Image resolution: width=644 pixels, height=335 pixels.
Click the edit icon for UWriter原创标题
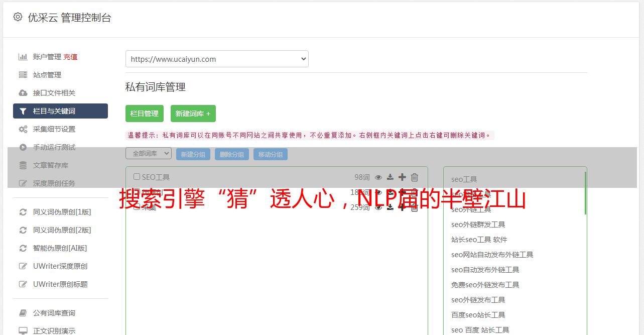pos(23,284)
